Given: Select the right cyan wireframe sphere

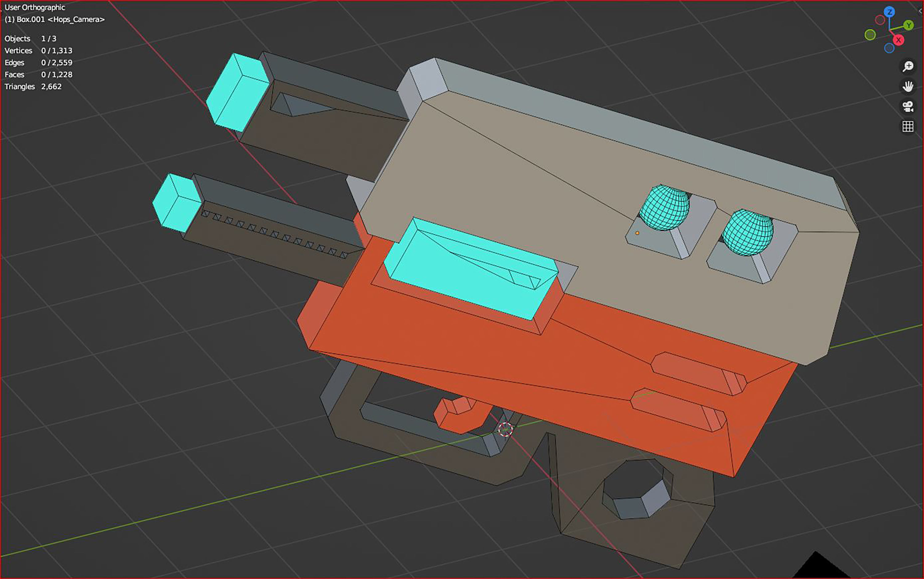Looking at the screenshot, I should [x=747, y=233].
